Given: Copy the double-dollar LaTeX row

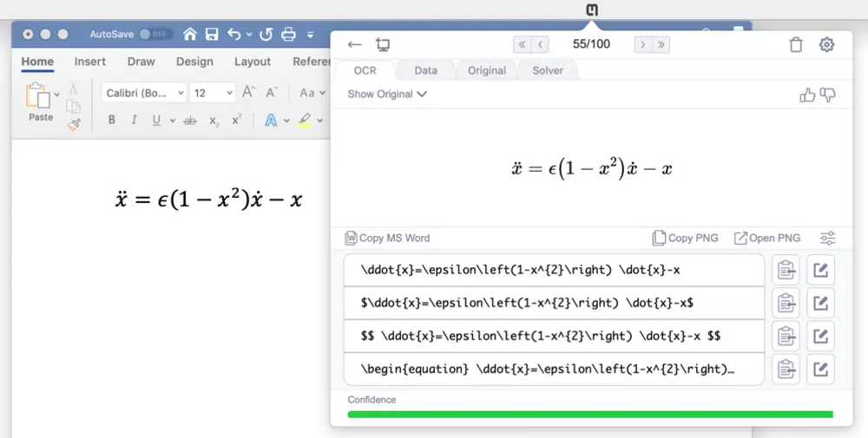Looking at the screenshot, I should click(x=786, y=336).
